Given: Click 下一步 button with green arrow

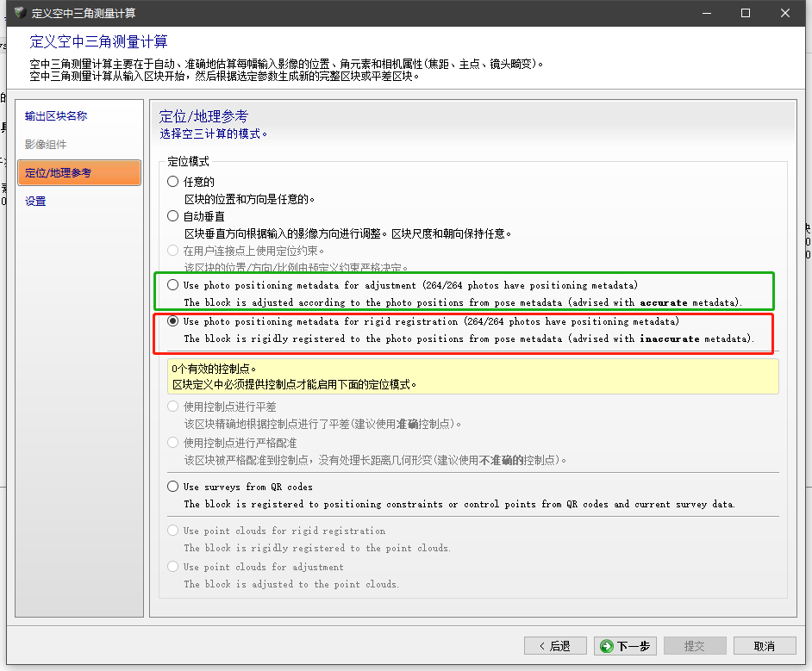Looking at the screenshot, I should pos(626,646).
